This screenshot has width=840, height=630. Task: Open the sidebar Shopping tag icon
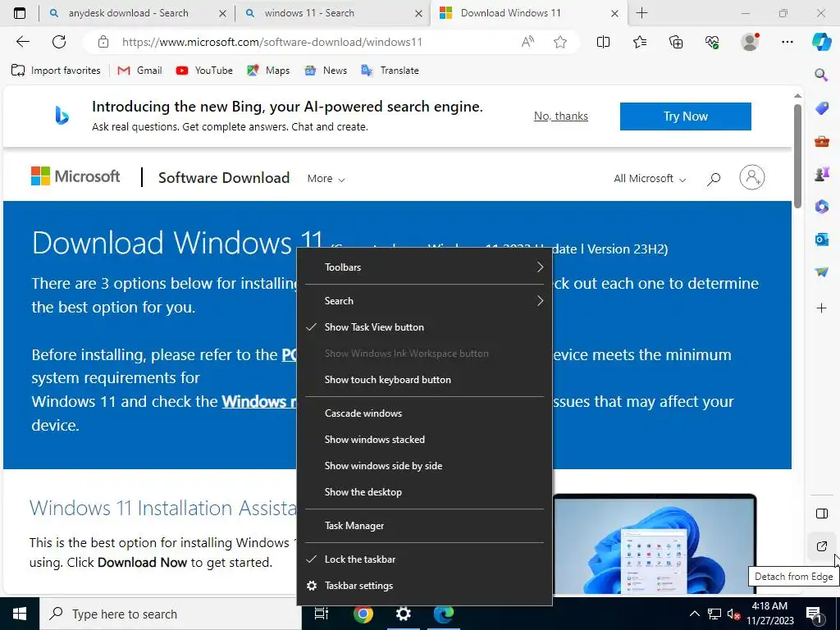[821, 107]
